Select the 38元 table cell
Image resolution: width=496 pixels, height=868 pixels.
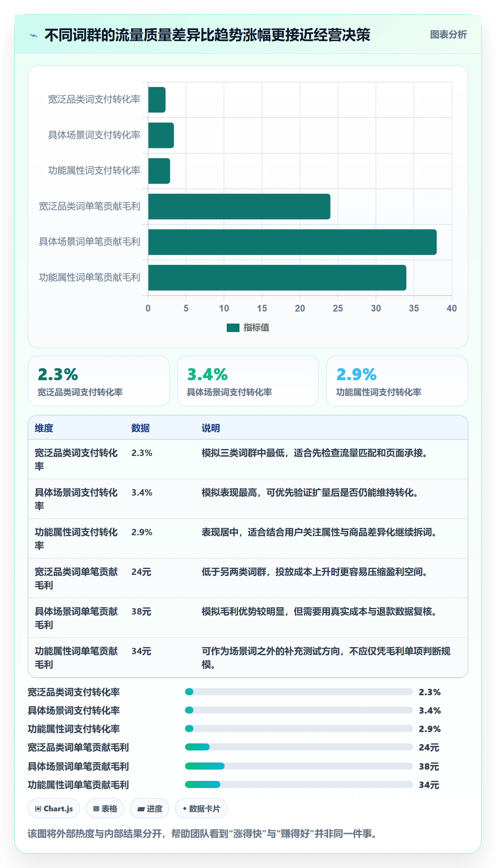tap(141, 611)
